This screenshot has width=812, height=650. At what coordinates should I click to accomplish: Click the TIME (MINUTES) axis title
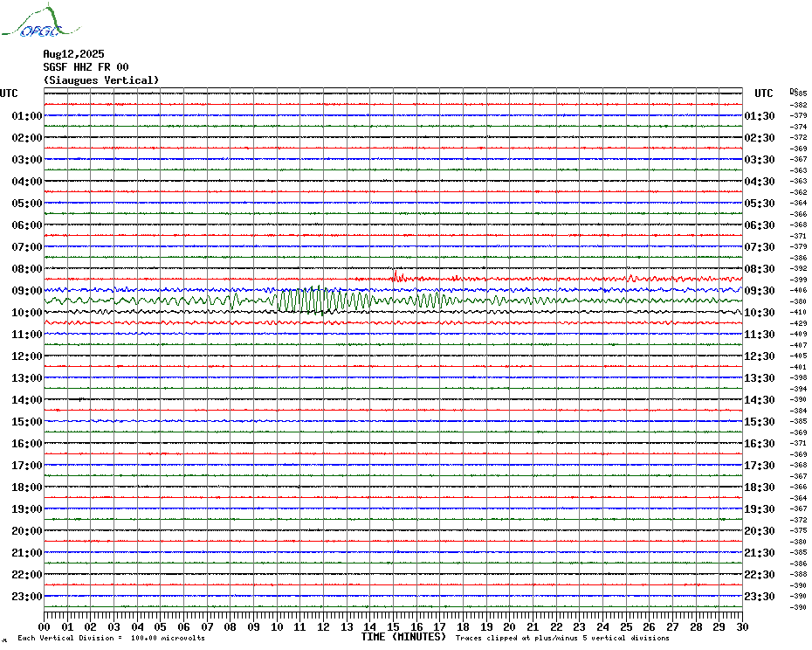[x=403, y=637]
